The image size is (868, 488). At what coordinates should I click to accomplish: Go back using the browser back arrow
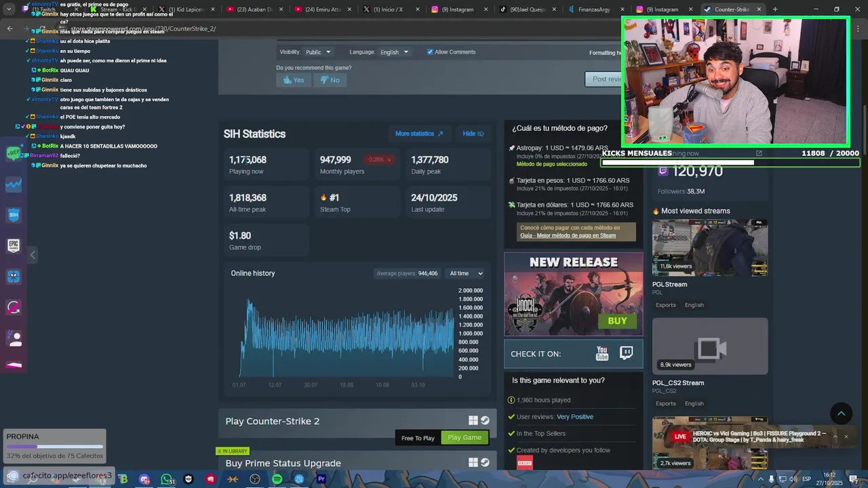tap(9, 28)
